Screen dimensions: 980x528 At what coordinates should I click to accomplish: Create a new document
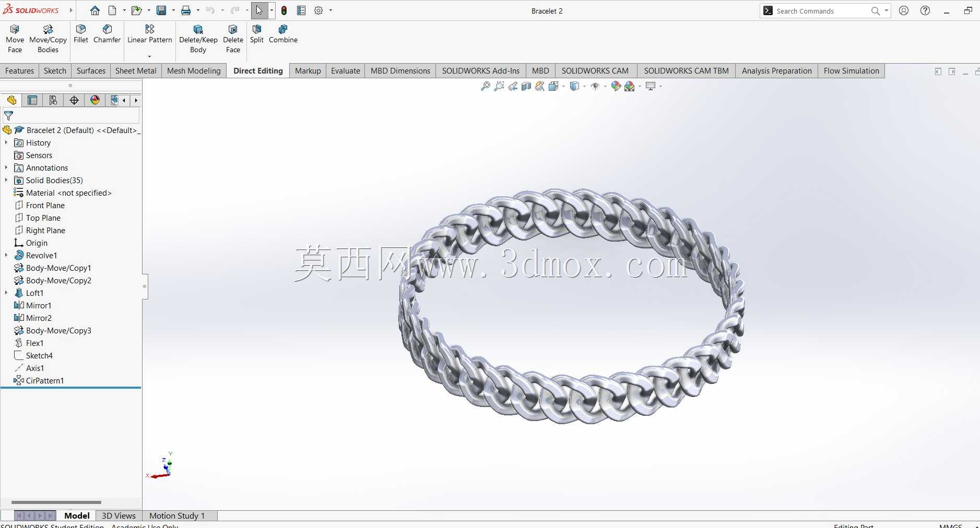(x=112, y=10)
